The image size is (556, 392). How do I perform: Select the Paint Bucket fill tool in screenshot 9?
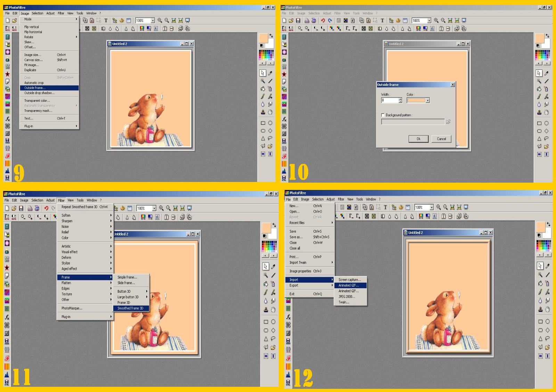tap(263, 89)
